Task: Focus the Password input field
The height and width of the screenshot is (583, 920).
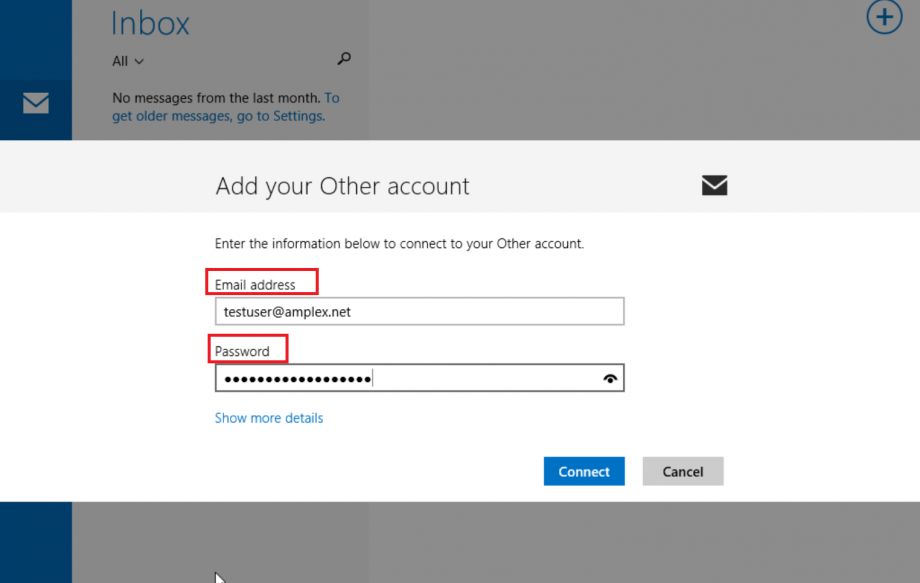Action: tap(419, 378)
